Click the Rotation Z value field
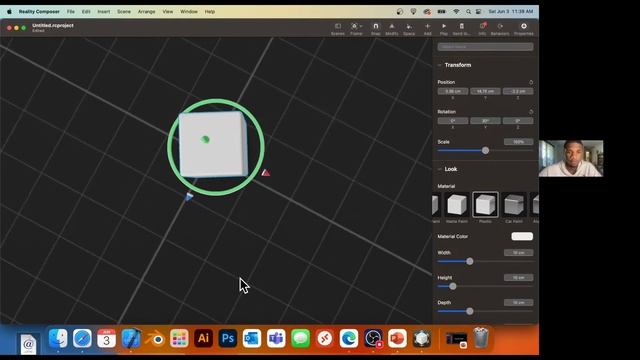 click(518, 121)
